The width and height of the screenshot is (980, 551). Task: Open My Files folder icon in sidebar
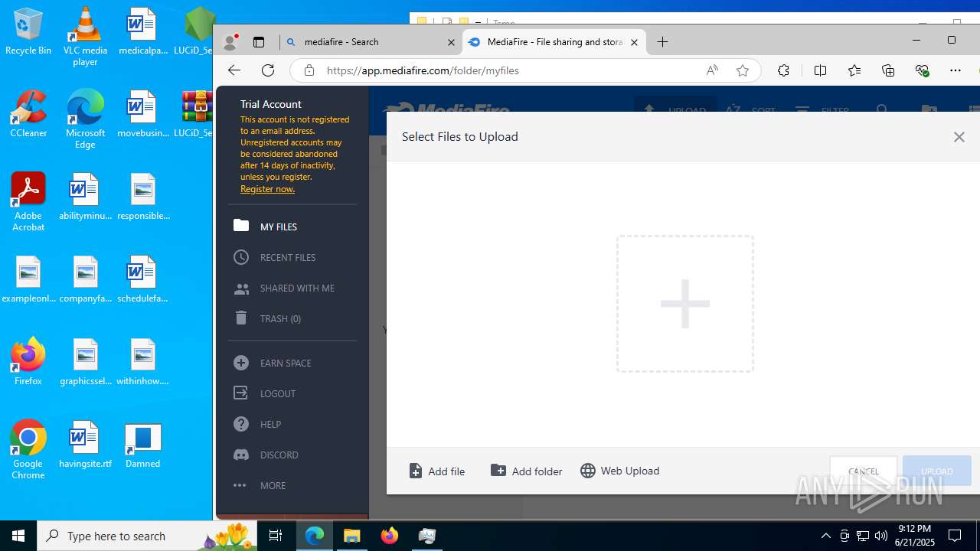(x=241, y=226)
